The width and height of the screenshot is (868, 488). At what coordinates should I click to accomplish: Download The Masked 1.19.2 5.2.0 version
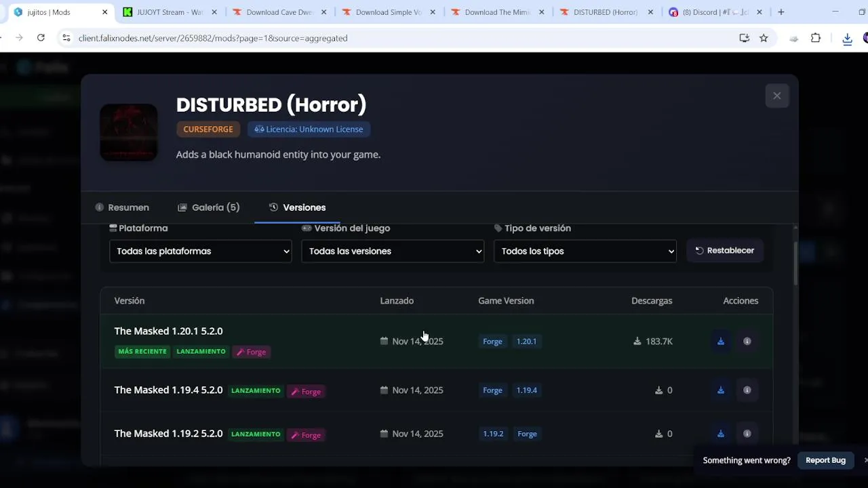(x=721, y=434)
